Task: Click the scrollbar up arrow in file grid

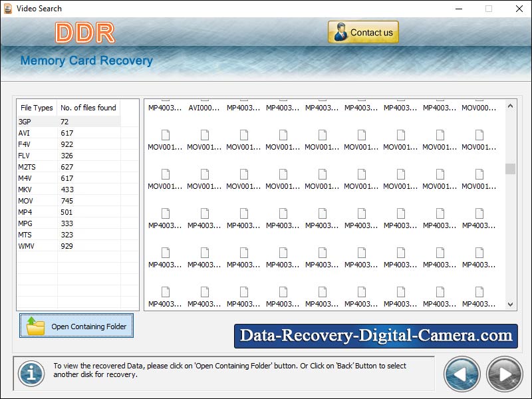Action: 510,106
